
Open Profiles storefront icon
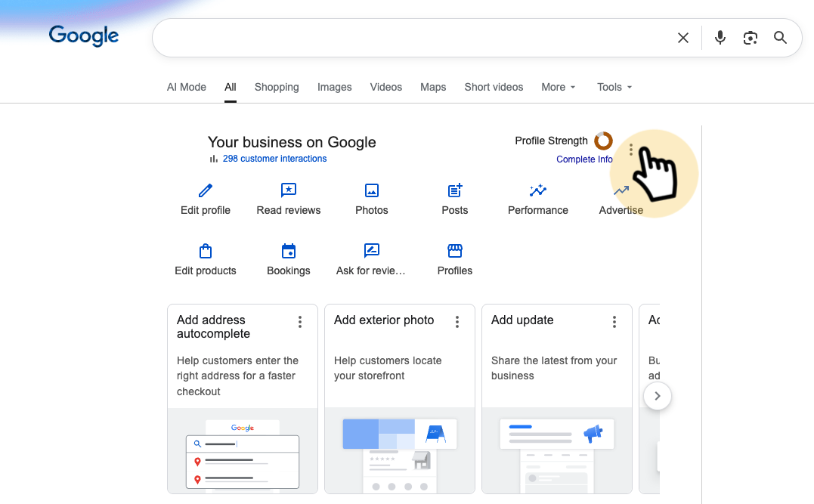click(455, 251)
